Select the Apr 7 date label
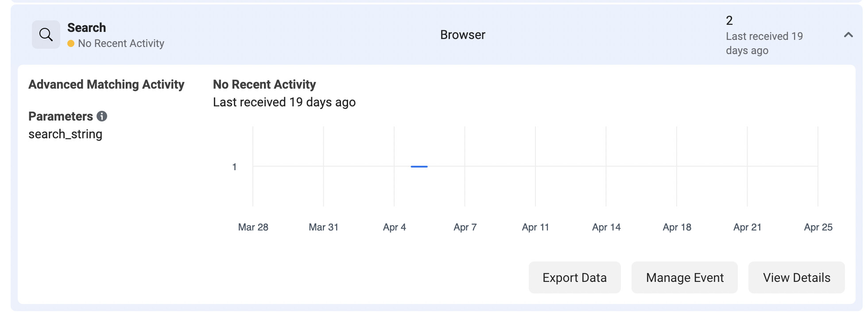 click(465, 227)
